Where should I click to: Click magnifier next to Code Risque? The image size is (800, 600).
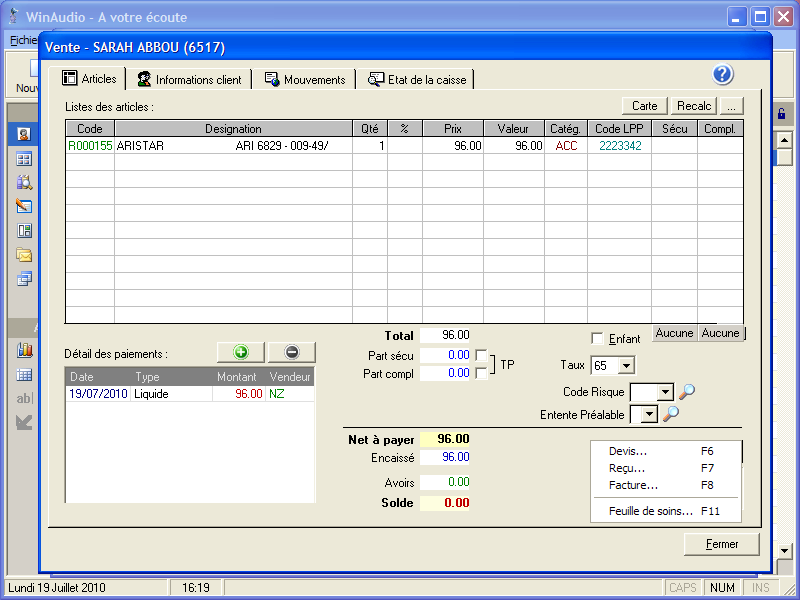point(687,392)
